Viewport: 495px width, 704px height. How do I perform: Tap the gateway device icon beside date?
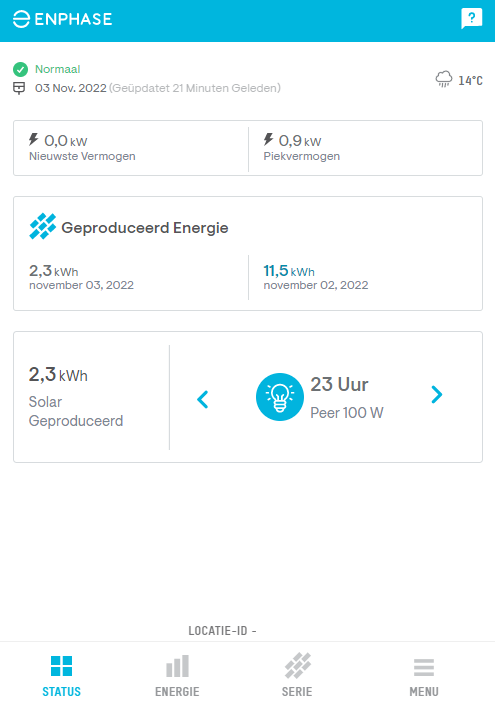tap(19, 88)
